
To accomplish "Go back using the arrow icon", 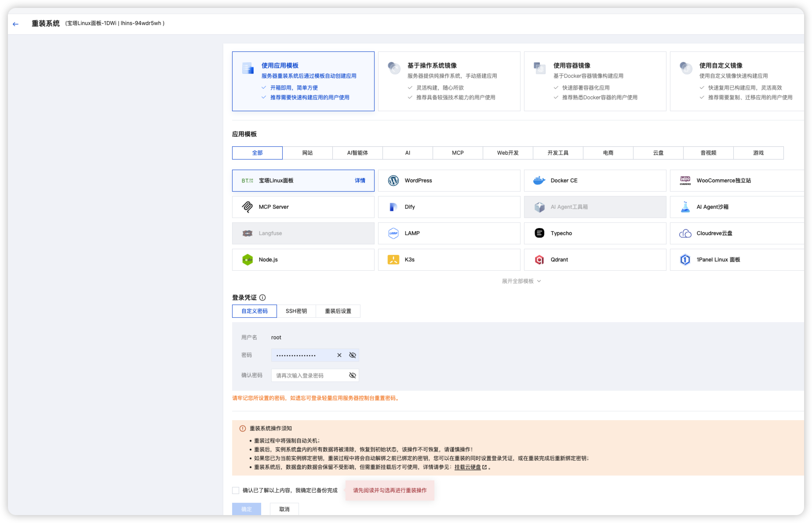I will click(x=16, y=24).
